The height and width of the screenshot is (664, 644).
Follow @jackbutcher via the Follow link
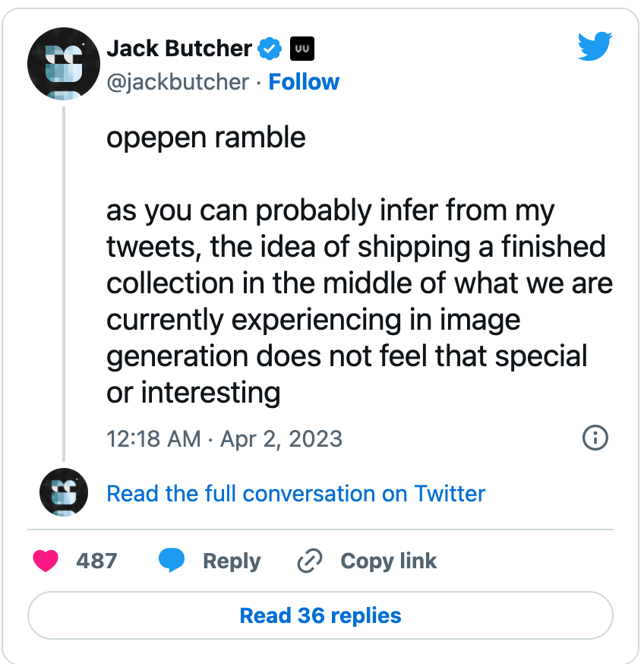(304, 82)
